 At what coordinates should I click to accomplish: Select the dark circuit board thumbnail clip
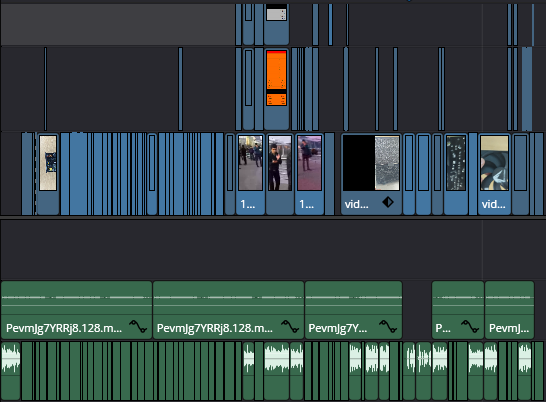pyautogui.click(x=456, y=174)
